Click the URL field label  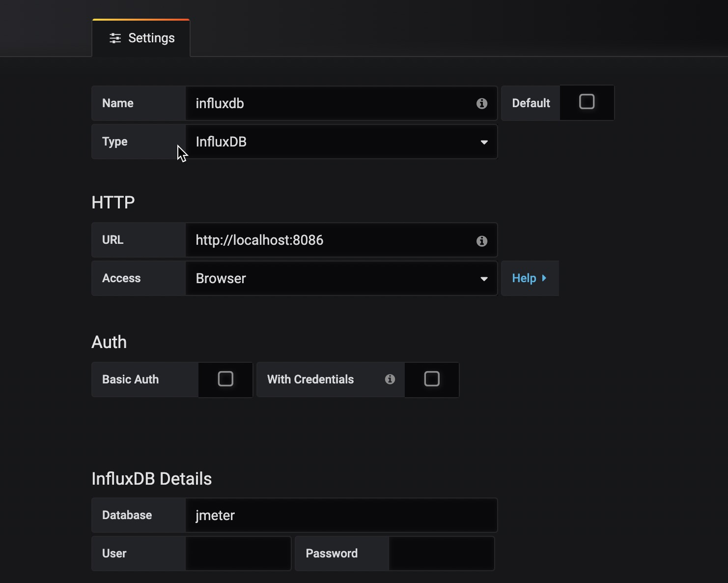(113, 240)
